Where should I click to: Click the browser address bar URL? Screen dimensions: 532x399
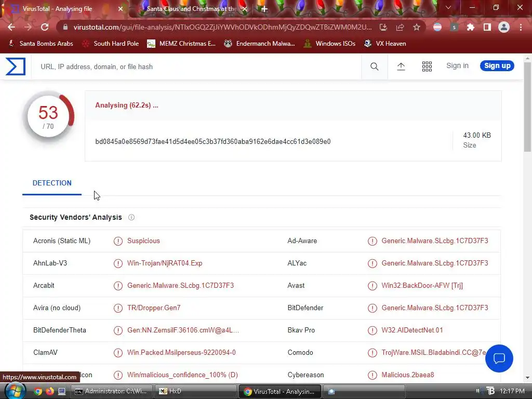coord(222,27)
